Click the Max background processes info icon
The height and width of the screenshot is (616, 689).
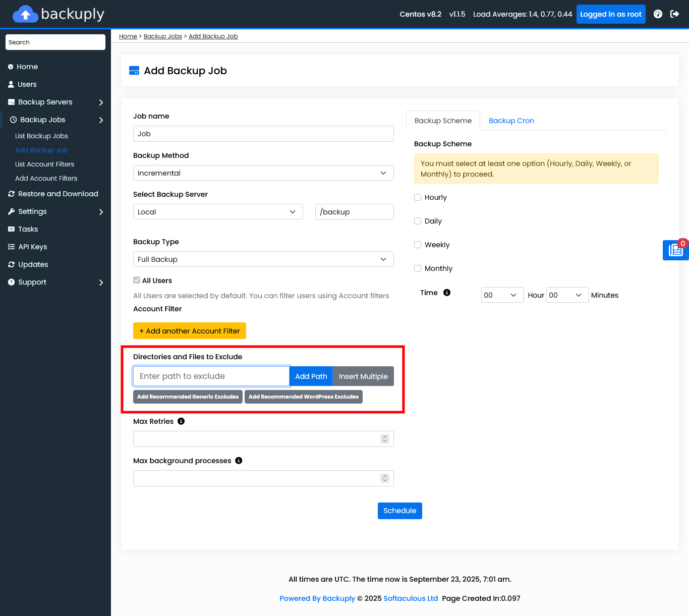(x=239, y=461)
